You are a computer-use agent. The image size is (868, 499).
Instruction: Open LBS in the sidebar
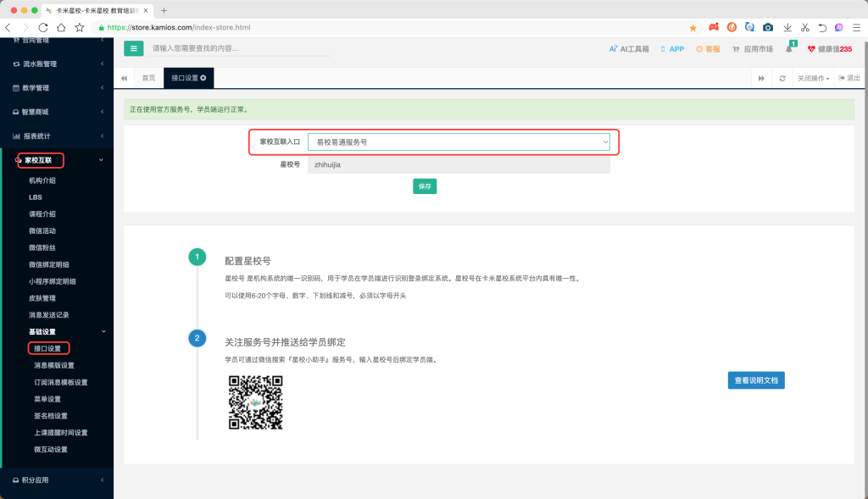point(36,197)
